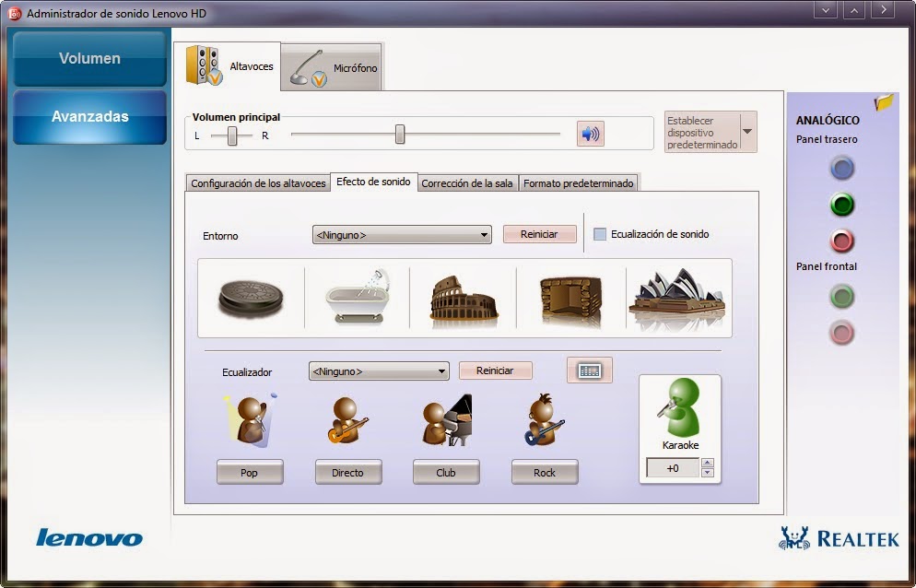Click the green rear panel audio jack
This screenshot has width=916, height=588.
point(841,205)
